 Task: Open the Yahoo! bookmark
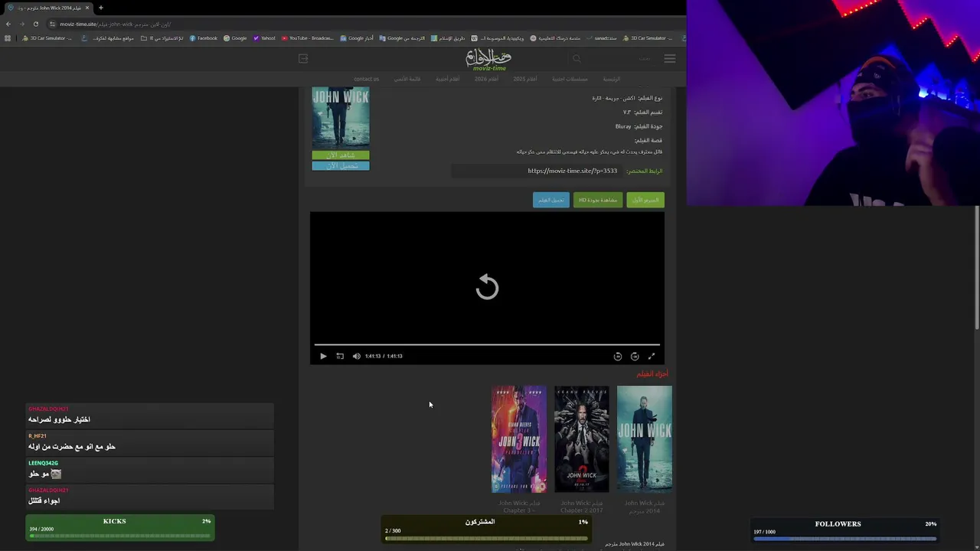264,38
